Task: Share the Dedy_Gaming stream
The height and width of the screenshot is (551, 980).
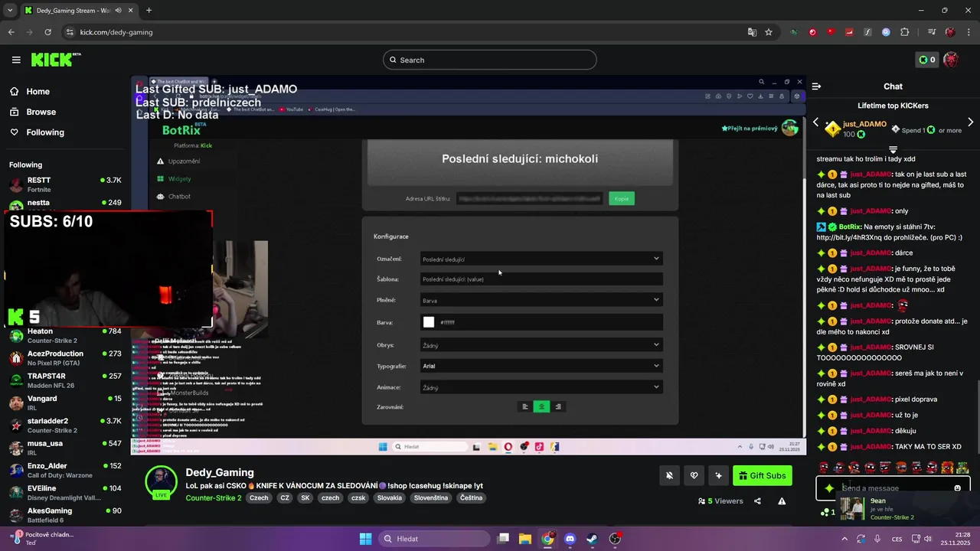Action: pos(757,501)
